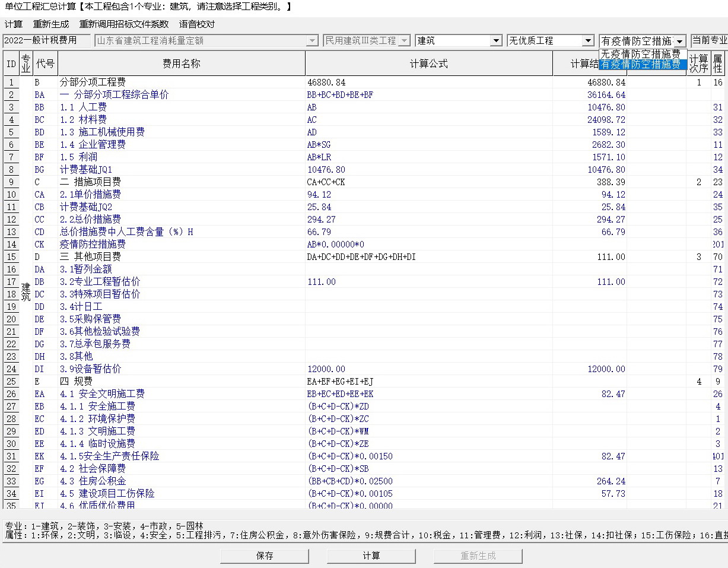This screenshot has height=568, width=728.
Task: Click the 4.1 安全文明施工费 cell
Action: (182, 394)
